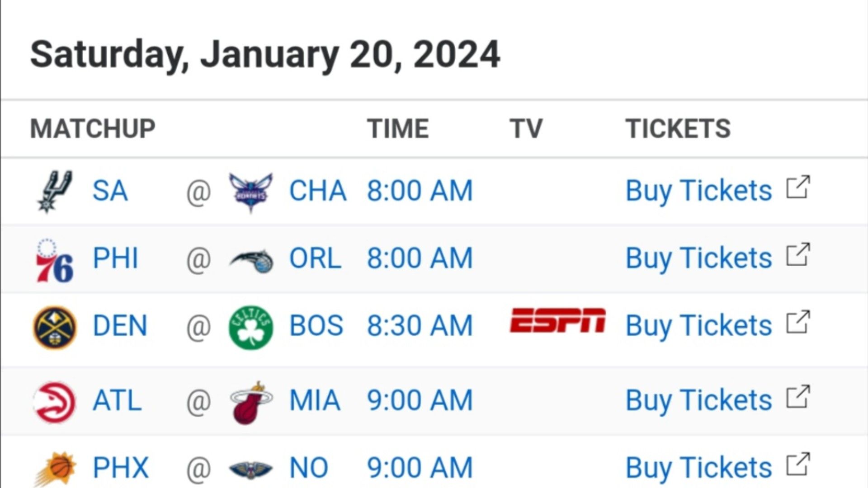Select the PHX team link
The image size is (868, 488).
pos(121,468)
